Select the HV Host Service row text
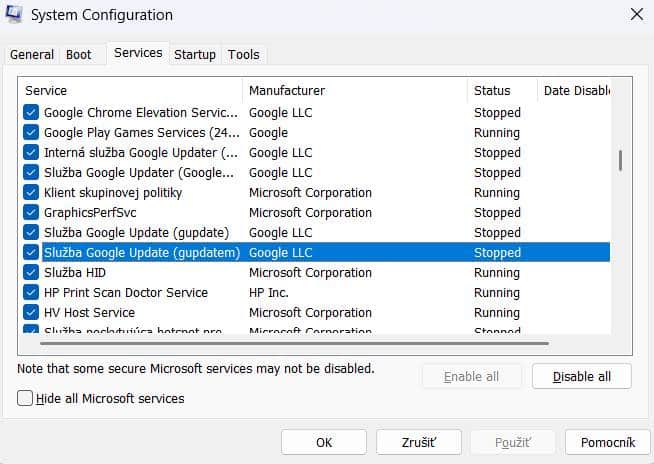This screenshot has width=654, height=464. point(89,313)
